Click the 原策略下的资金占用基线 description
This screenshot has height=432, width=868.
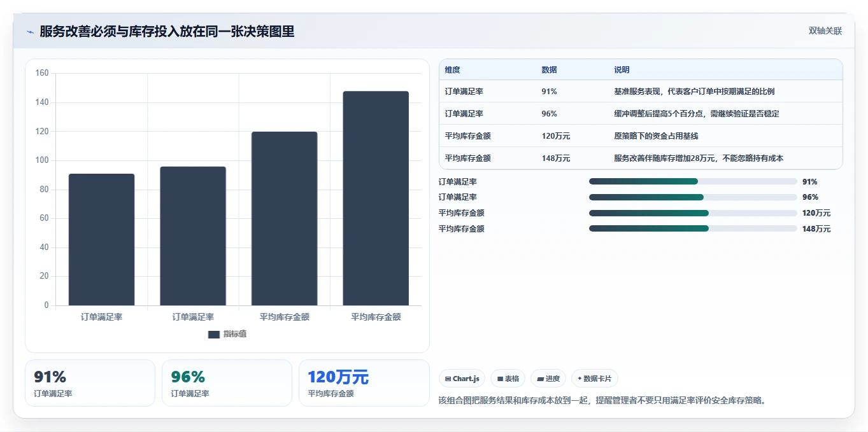656,136
